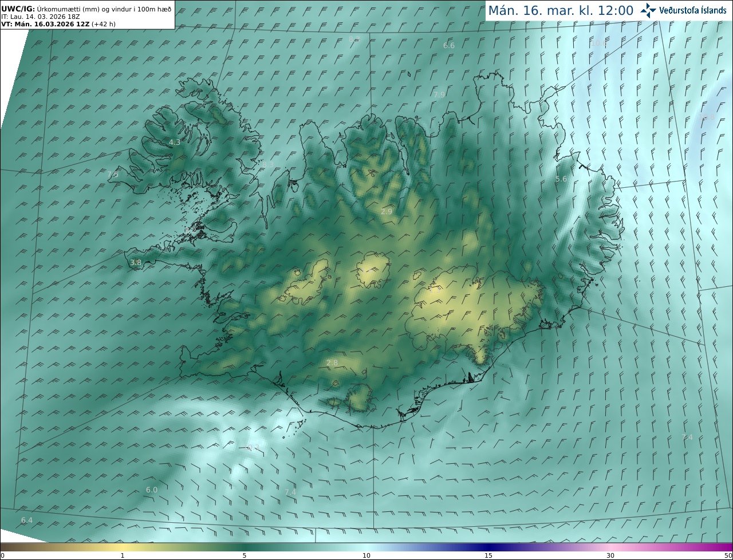
Task: Click the 6.4 value on the map
Action: pyautogui.click(x=27, y=520)
